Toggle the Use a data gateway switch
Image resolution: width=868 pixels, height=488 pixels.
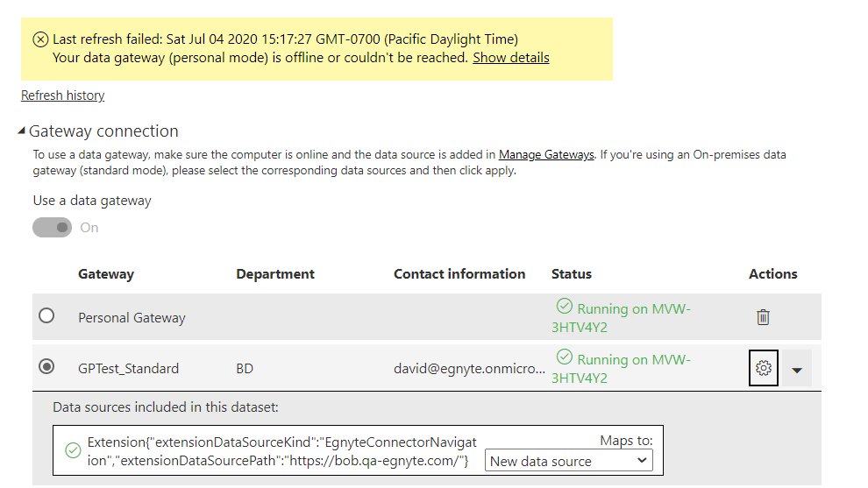coord(52,228)
